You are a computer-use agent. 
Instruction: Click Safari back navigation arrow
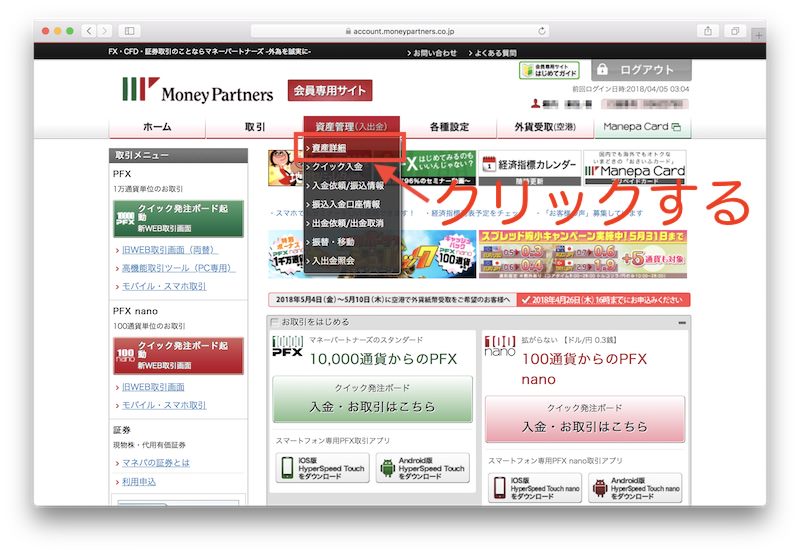89,31
